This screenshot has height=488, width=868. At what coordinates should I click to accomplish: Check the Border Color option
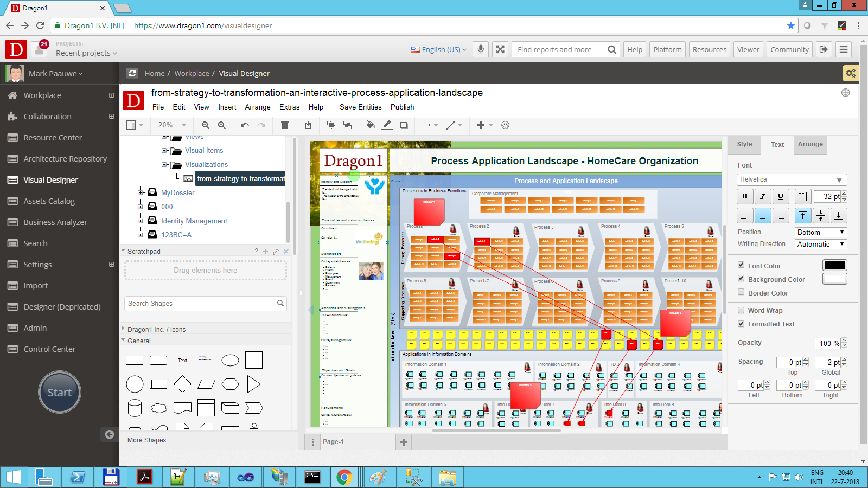[741, 292]
